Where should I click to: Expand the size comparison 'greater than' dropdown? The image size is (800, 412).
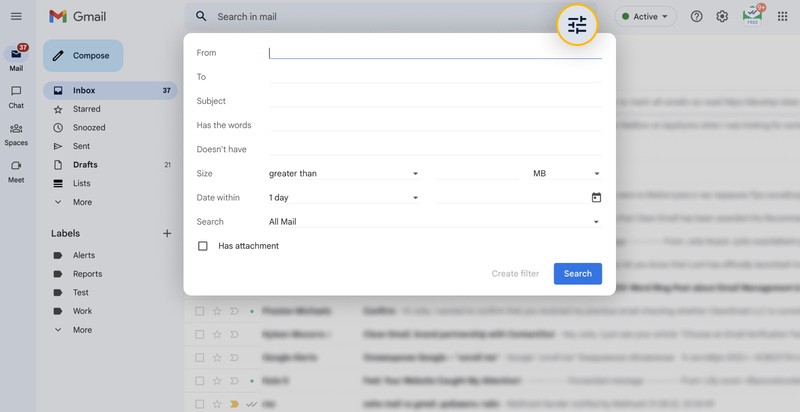coord(343,174)
